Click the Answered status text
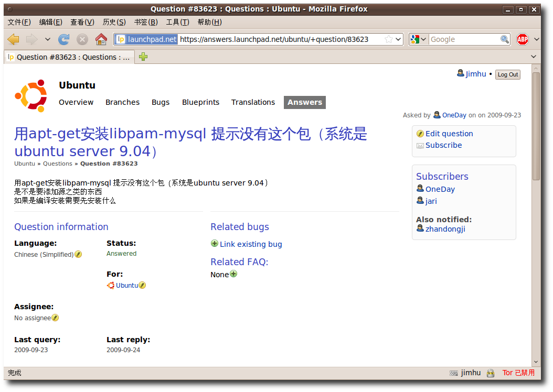The height and width of the screenshot is (392, 553). point(121,254)
